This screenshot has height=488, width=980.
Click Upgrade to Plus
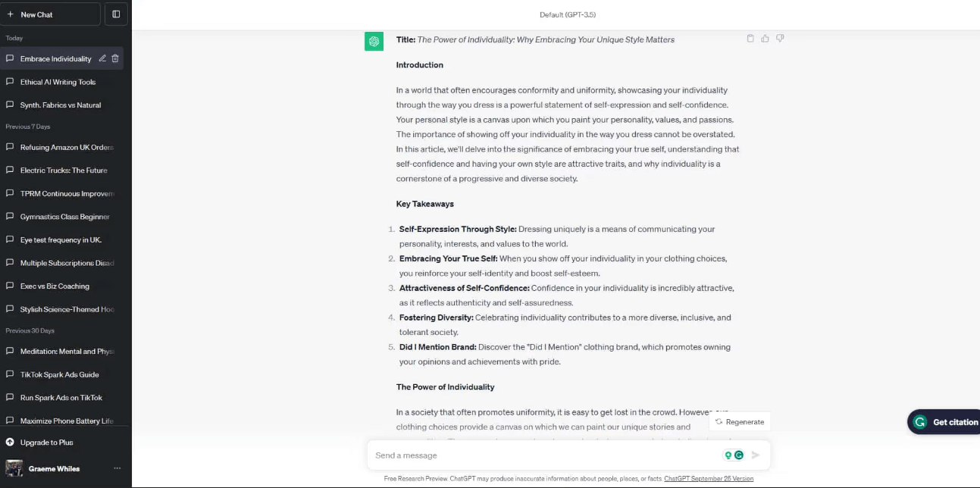pyautogui.click(x=46, y=443)
